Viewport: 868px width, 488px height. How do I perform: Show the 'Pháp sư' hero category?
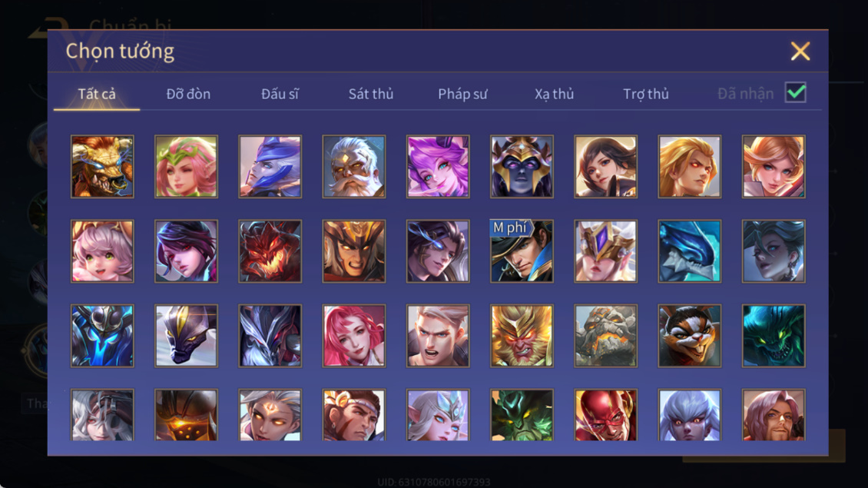pos(462,94)
